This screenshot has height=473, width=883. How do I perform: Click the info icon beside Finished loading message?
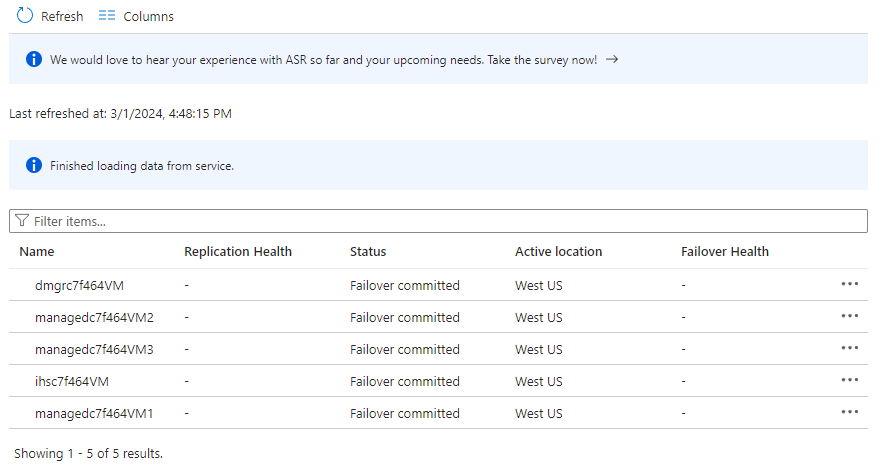point(34,165)
